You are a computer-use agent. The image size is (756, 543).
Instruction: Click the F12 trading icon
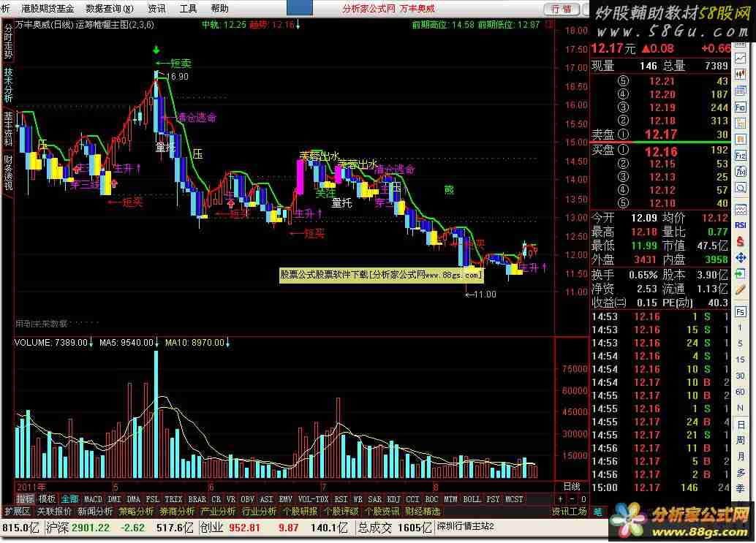(x=740, y=155)
